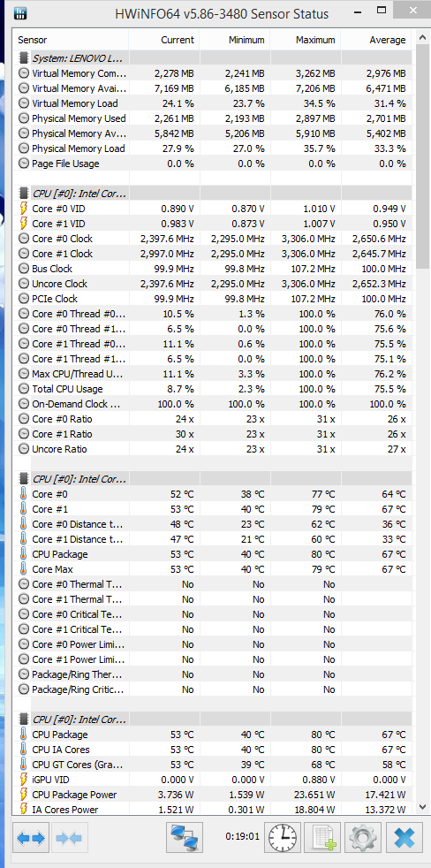The image size is (431, 868).
Task: Click the scrollbar down arrow
Action: coord(423,807)
